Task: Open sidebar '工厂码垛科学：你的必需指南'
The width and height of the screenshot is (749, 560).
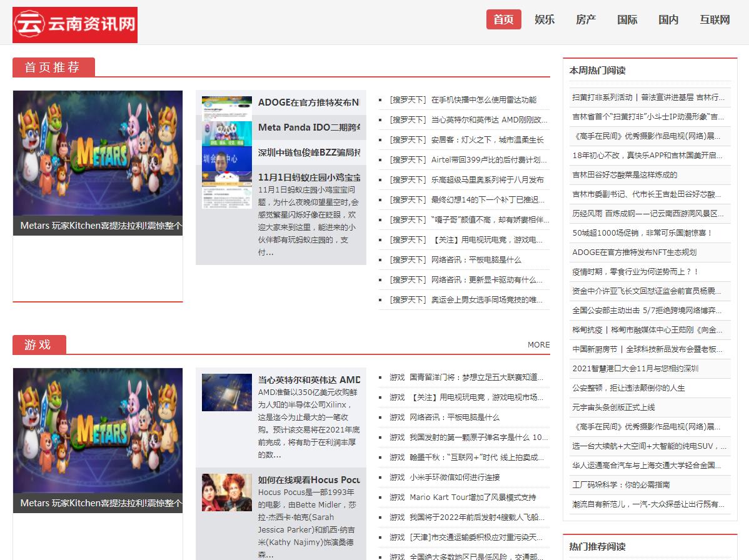Action: coord(621,484)
